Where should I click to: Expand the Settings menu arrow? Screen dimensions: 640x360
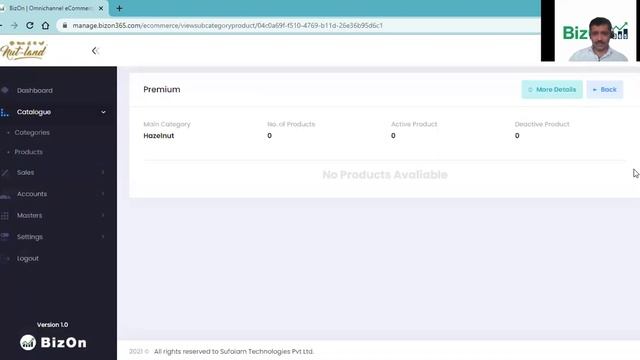point(103,237)
